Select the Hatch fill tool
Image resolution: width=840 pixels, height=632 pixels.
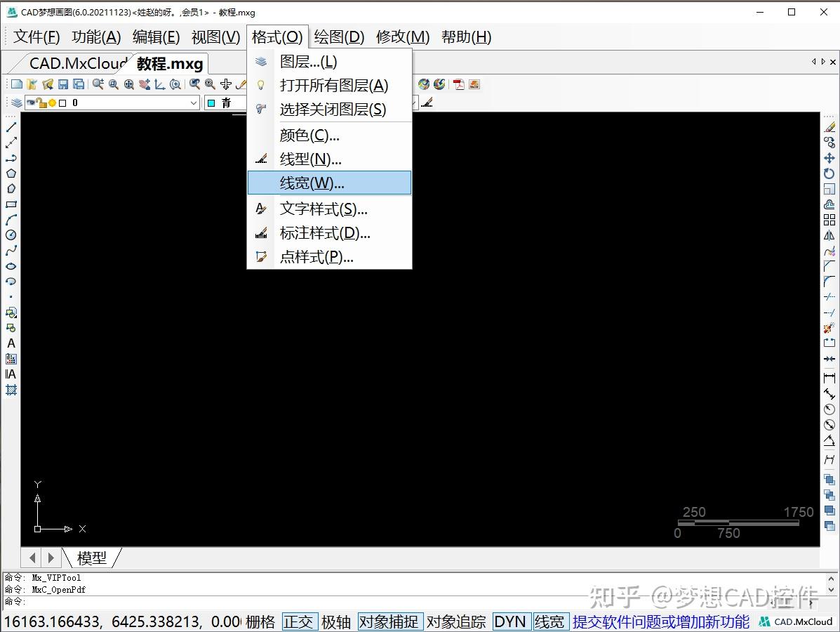[x=11, y=390]
